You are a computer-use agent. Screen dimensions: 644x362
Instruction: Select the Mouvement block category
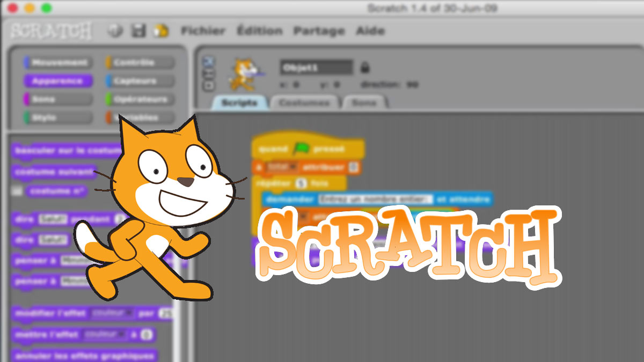[58, 63]
